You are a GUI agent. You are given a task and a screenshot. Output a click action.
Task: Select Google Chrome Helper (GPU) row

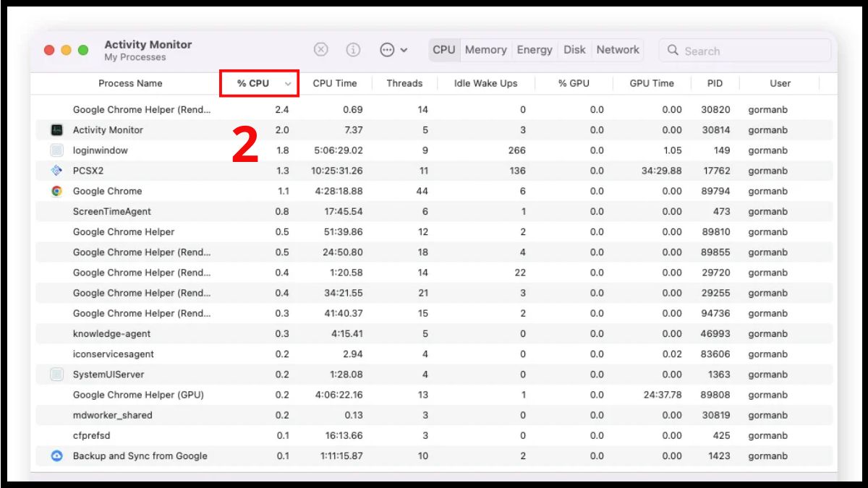(x=434, y=395)
